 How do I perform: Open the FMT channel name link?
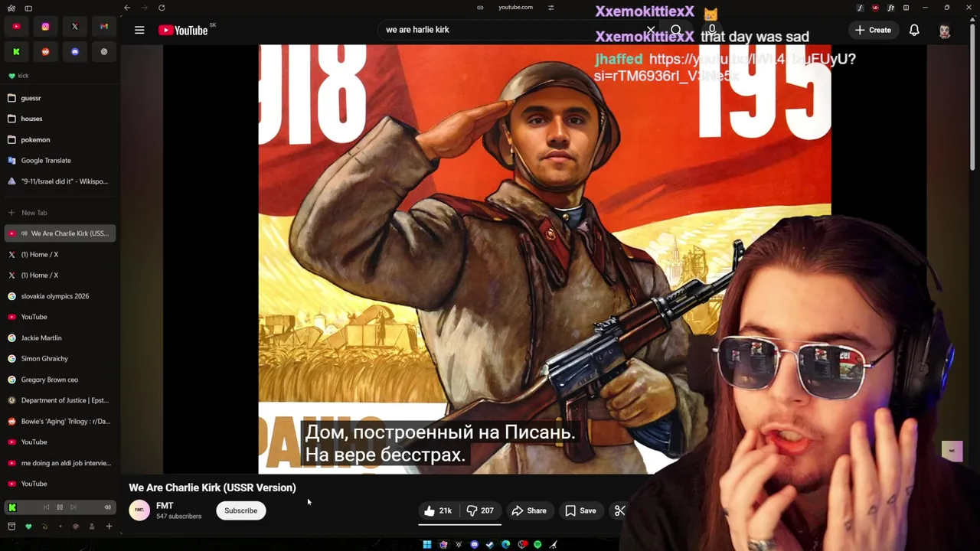click(x=165, y=506)
